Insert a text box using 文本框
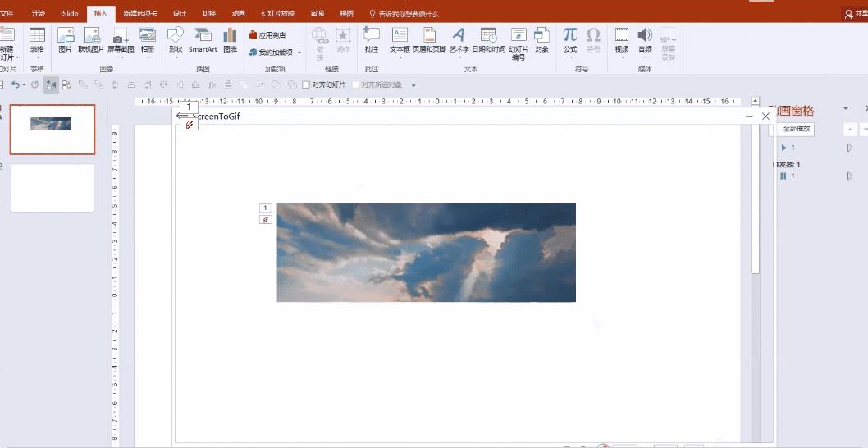Image resolution: width=868 pixels, height=448 pixels. click(x=400, y=39)
